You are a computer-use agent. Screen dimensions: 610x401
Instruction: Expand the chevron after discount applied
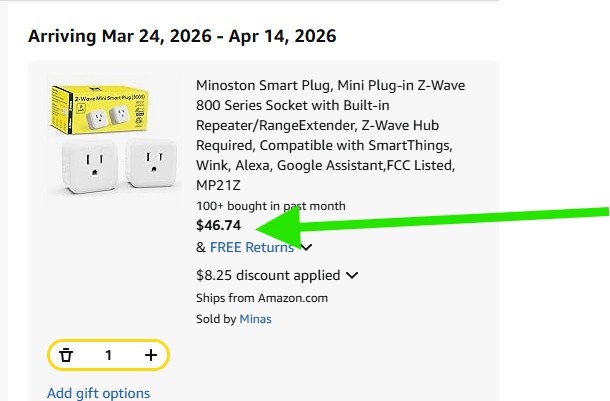352,275
